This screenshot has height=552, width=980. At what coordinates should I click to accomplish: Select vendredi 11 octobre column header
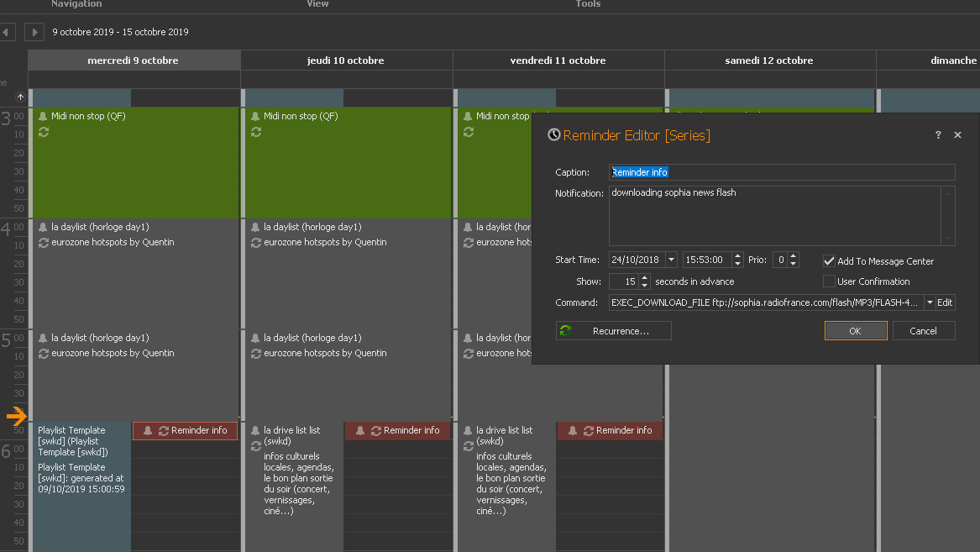click(x=558, y=60)
